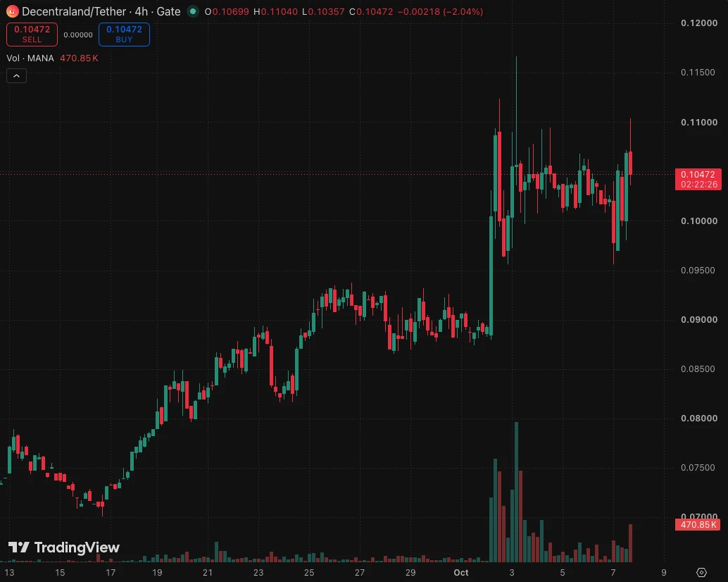Click the 29 date label on the time axis
The height and width of the screenshot is (582, 728).
click(410, 573)
